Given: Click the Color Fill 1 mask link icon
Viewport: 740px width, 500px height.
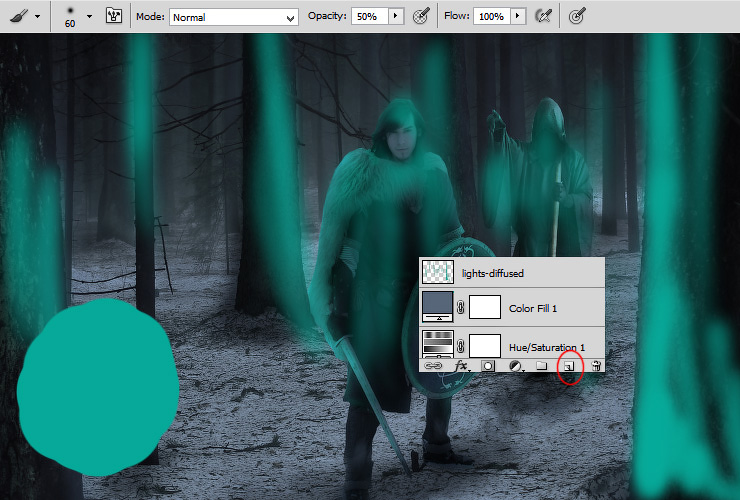Looking at the screenshot, I should tap(461, 308).
